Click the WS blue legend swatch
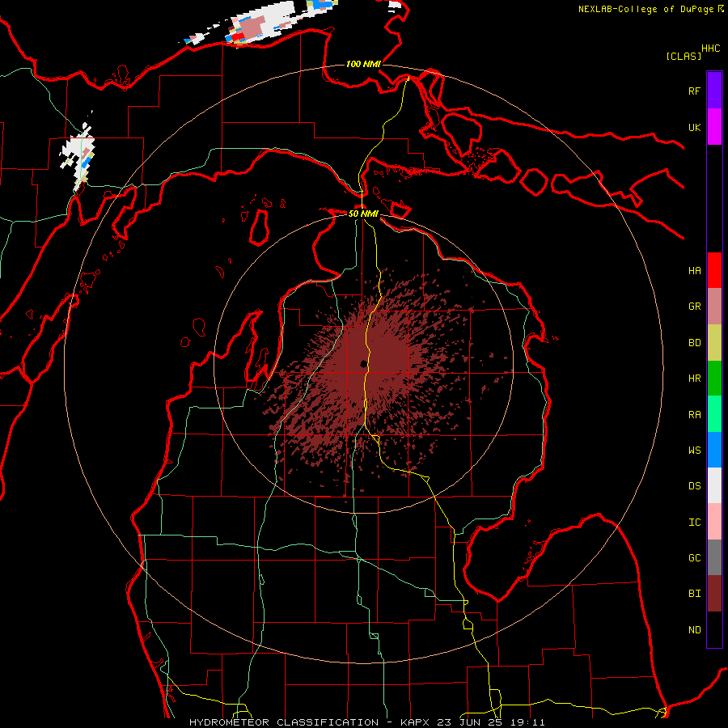 coord(714,450)
